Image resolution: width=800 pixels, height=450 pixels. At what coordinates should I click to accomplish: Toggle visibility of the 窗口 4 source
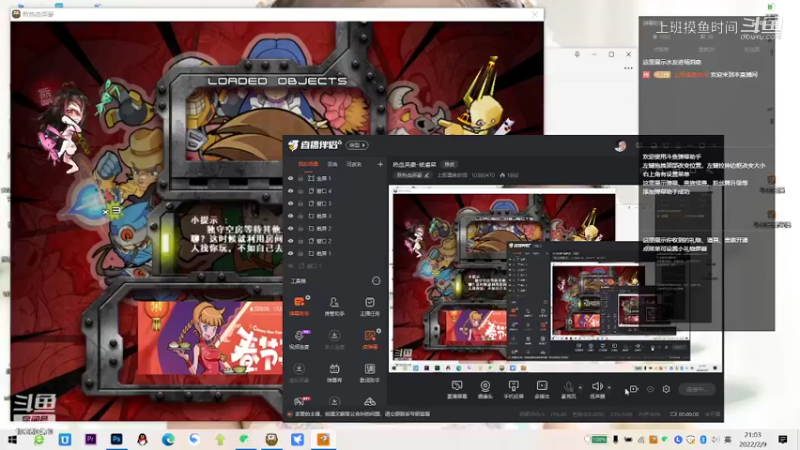click(x=291, y=191)
